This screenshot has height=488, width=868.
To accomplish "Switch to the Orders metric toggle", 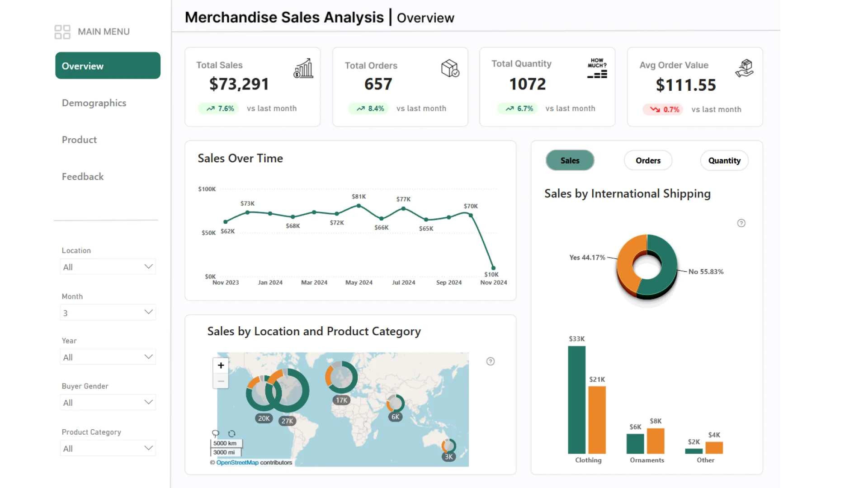I will tap(648, 160).
